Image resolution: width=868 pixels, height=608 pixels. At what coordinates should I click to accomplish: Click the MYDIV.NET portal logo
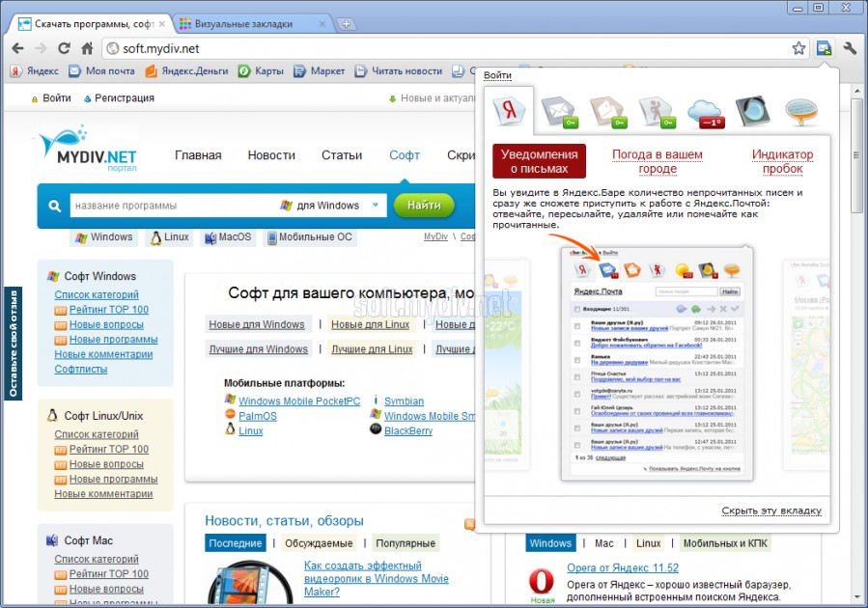point(89,150)
